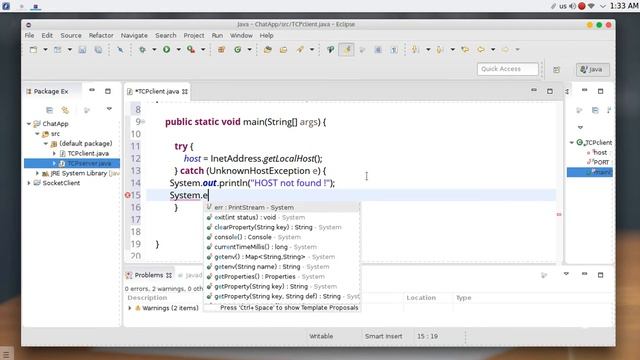Screen dimensions: 640x360
Task: Click the Last Edit Location icon
Action: click(465, 49)
